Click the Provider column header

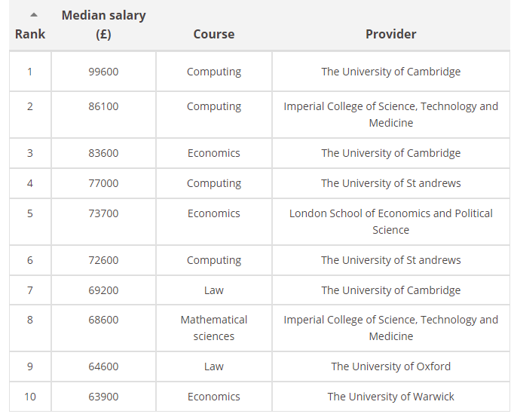390,34
